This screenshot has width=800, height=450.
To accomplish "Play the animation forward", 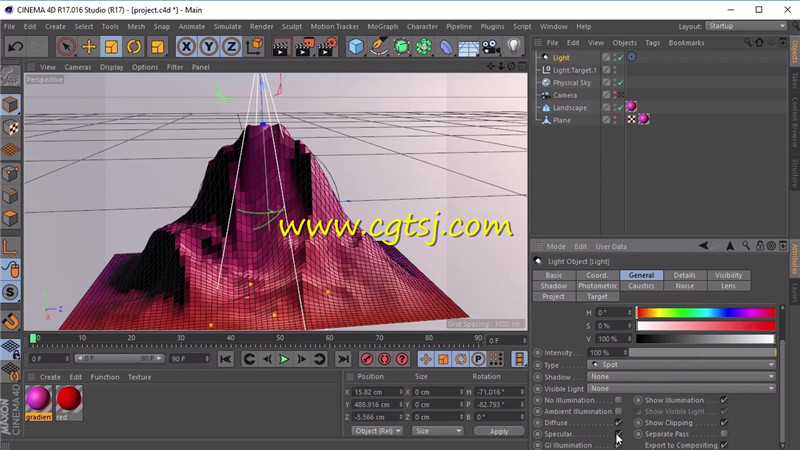I will point(284,359).
